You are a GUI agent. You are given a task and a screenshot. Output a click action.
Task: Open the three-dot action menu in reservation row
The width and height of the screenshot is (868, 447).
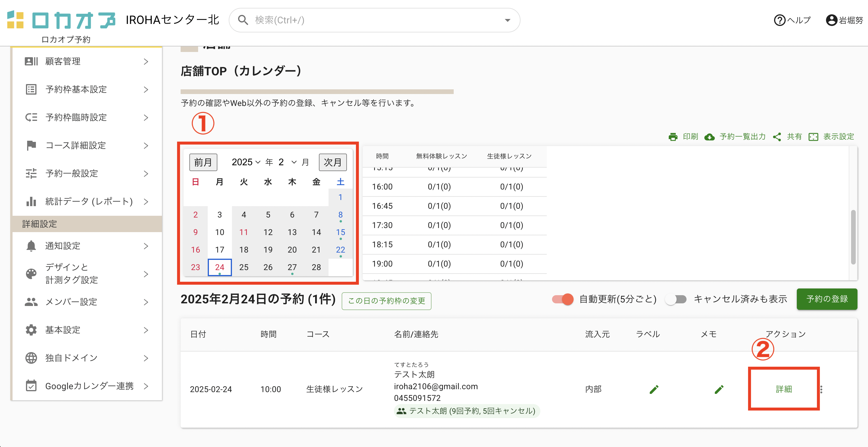tap(821, 389)
